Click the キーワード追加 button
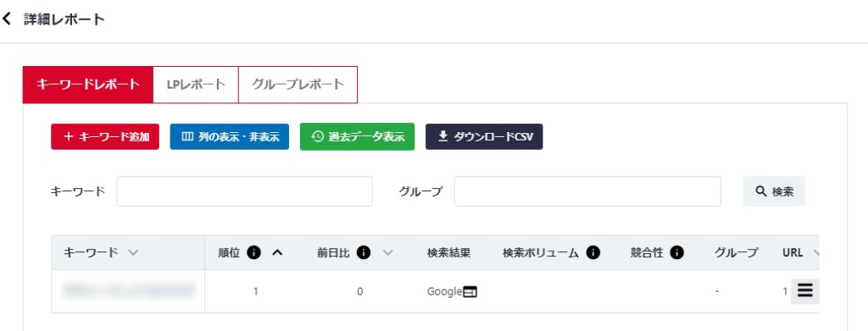The image size is (868, 331). 105,136
